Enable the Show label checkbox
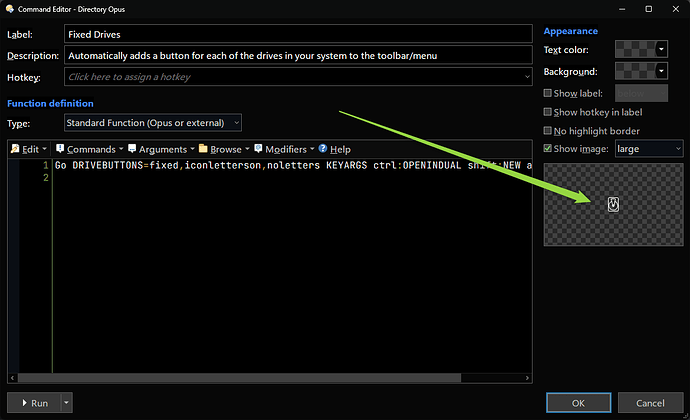Viewport: 690px width, 420px height. pyautogui.click(x=547, y=93)
